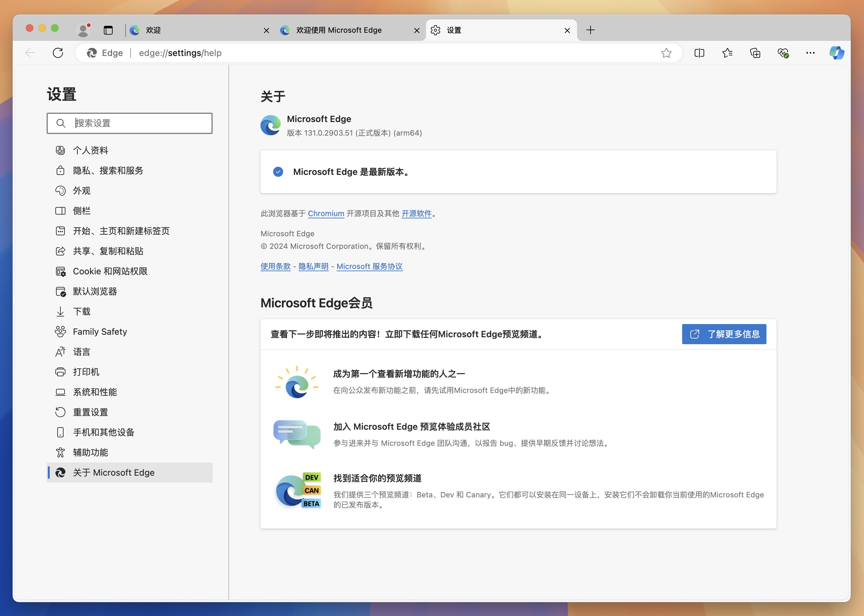The image size is (864, 616).
Task: Click the DEV CAN BETA channels image
Action: [x=298, y=490]
